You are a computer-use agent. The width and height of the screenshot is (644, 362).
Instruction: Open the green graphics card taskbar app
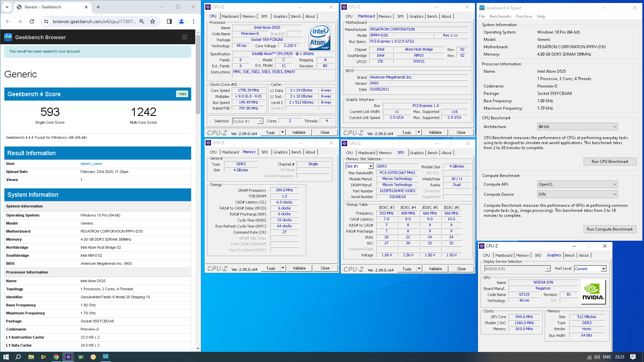click(x=81, y=357)
